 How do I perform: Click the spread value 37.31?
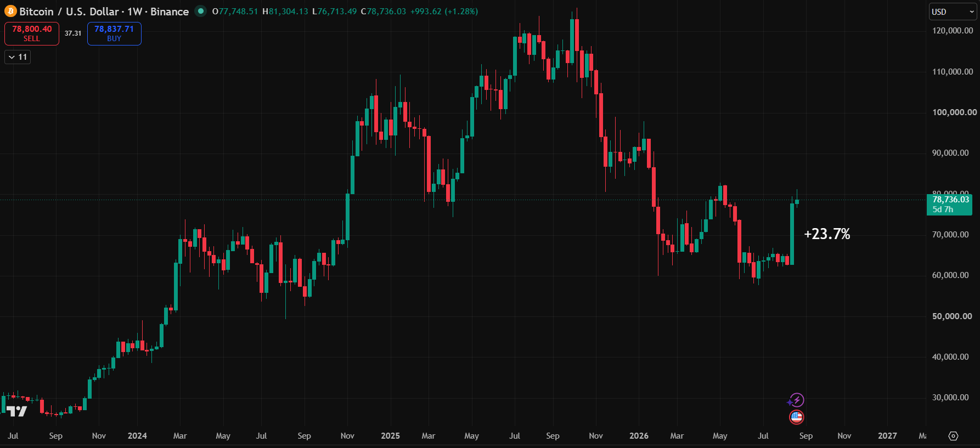pyautogui.click(x=73, y=33)
